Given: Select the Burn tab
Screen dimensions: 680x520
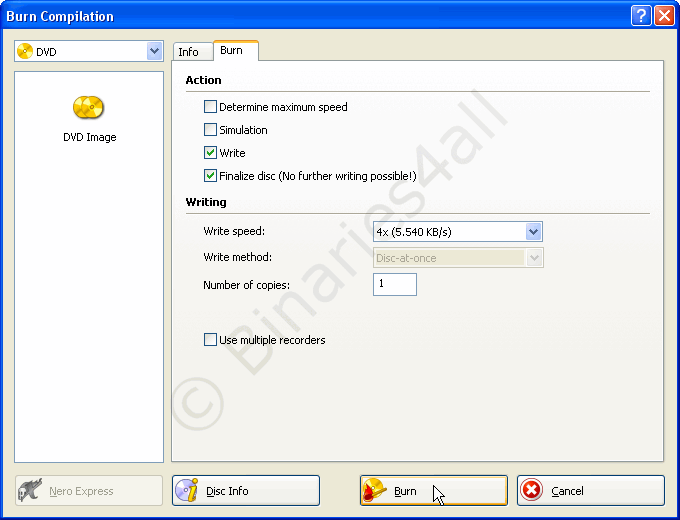Looking at the screenshot, I should (236, 50).
